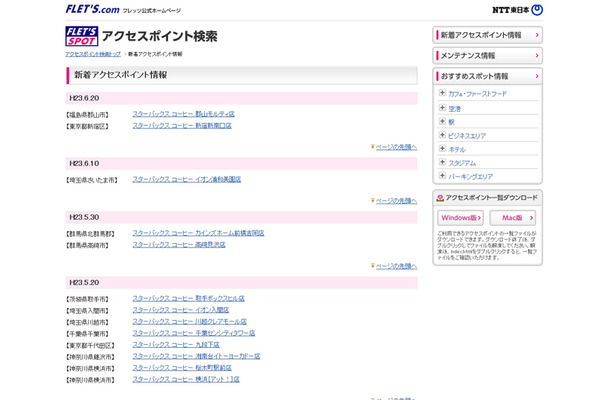
Task: Click the 【東京都千代田区】 location label
Action: pyautogui.click(x=90, y=346)
